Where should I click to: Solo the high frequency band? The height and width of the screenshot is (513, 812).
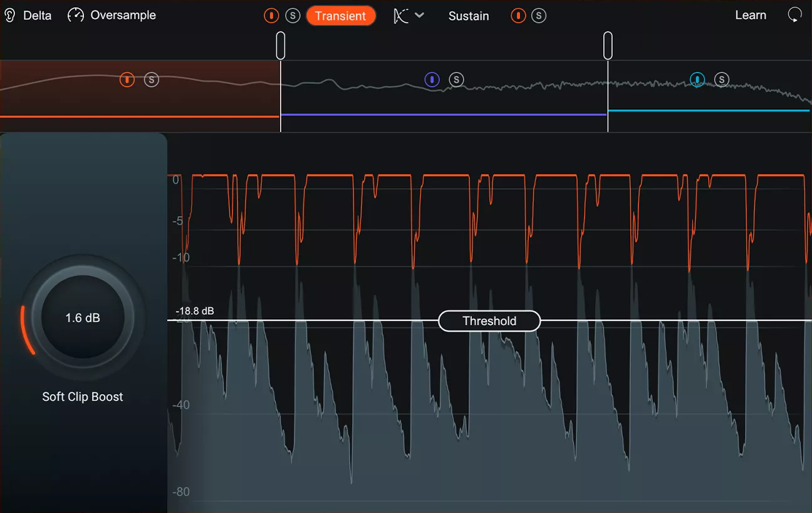722,80
